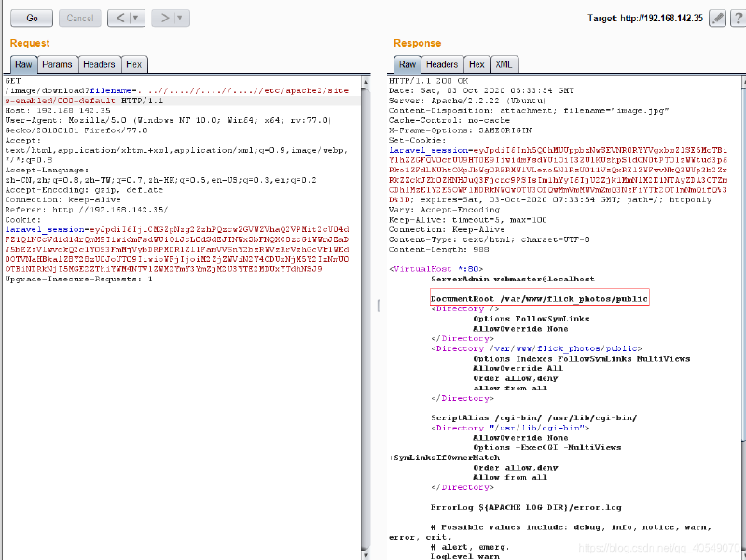Go forward to next request with the right arrow

click(x=164, y=18)
